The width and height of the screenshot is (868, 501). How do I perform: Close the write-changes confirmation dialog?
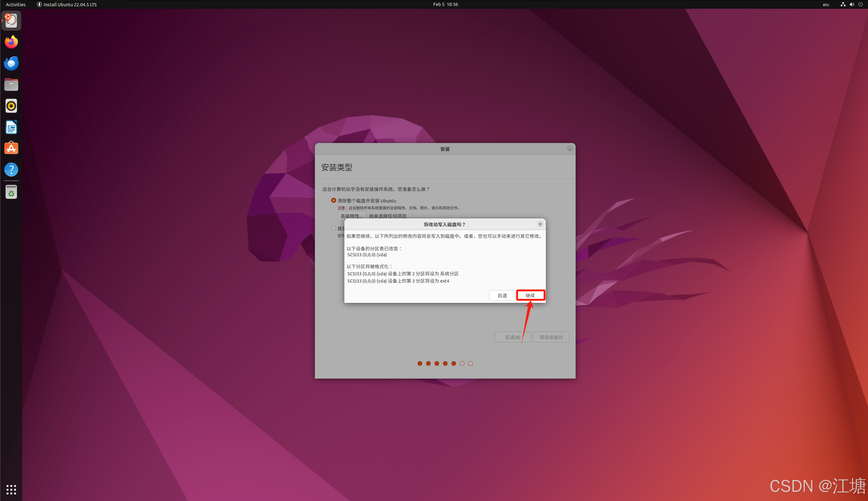540,224
